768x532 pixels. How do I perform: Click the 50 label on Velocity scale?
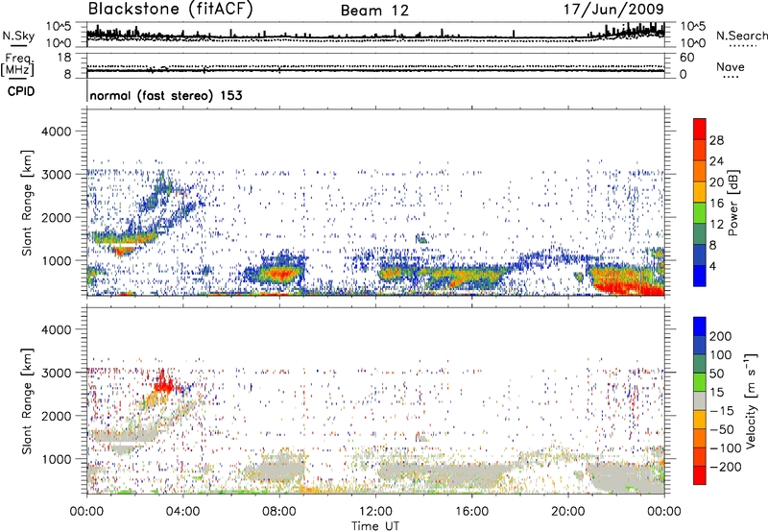[717, 374]
